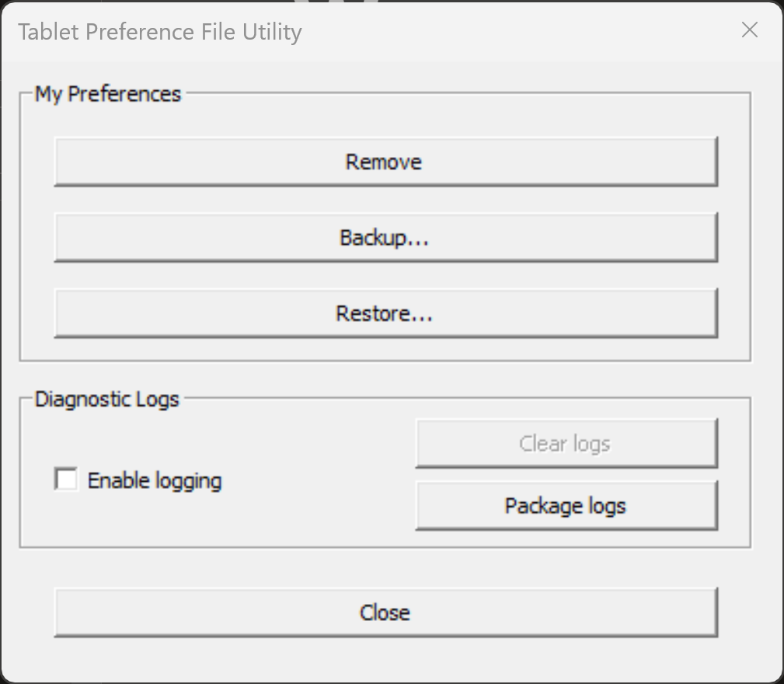Restore preferences from a backup file
784x684 pixels.
point(385,313)
